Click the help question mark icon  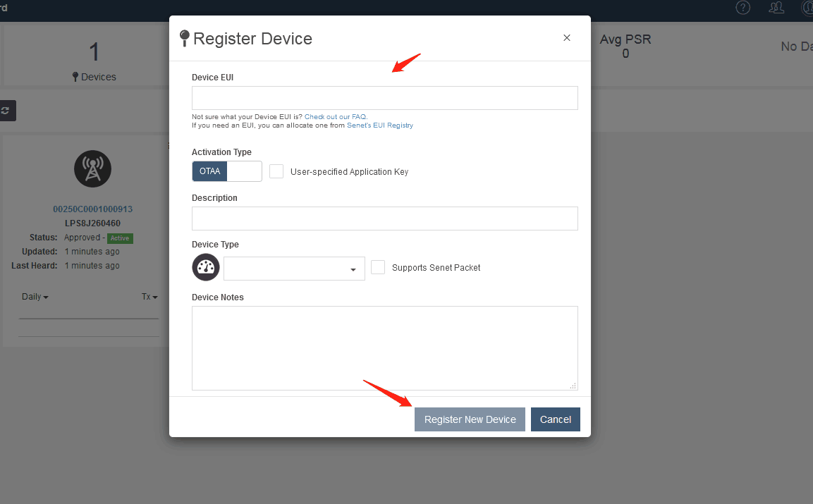click(x=743, y=8)
